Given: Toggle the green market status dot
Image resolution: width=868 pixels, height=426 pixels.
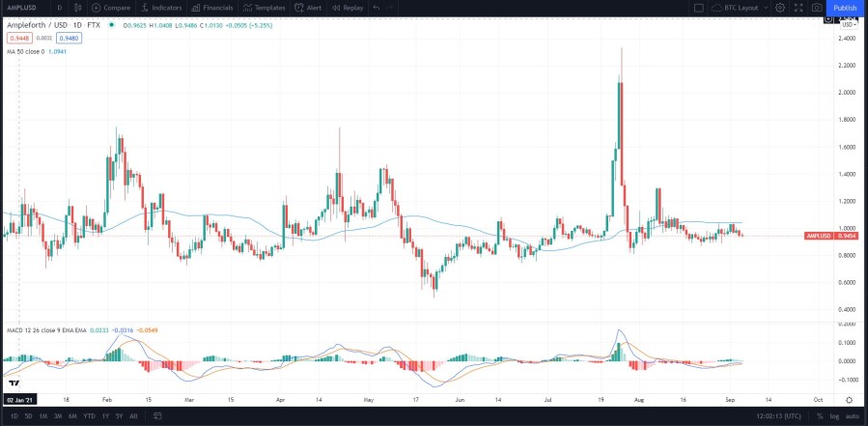Looking at the screenshot, I should pos(111,25).
